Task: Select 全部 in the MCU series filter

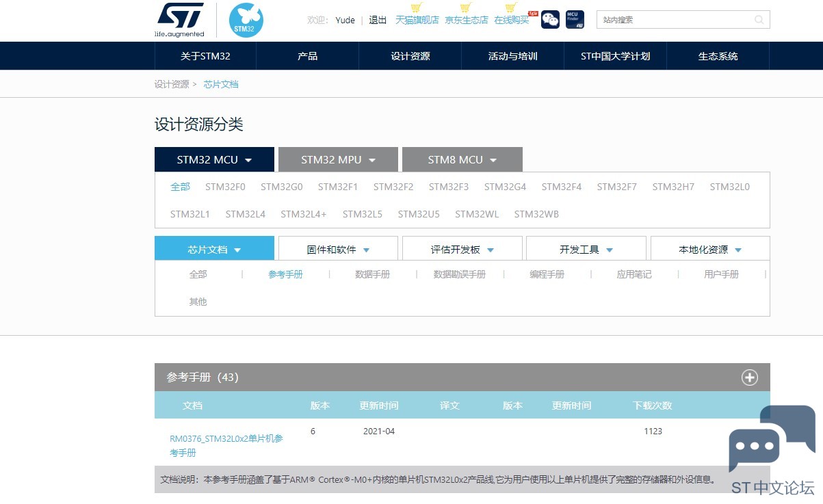Action: click(181, 187)
